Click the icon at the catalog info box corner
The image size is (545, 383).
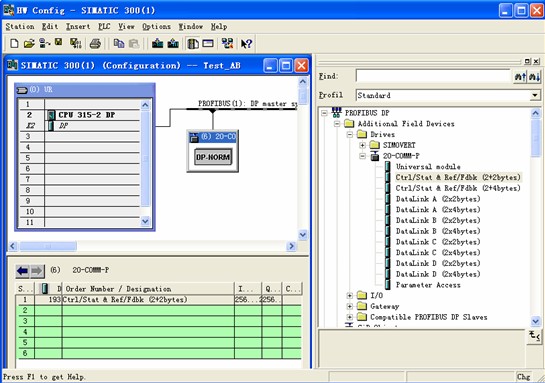(x=535, y=336)
